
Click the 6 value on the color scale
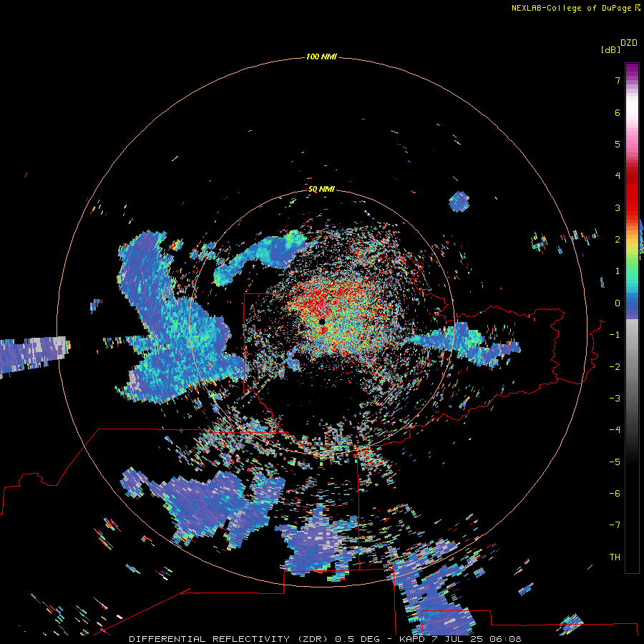[x=618, y=112]
